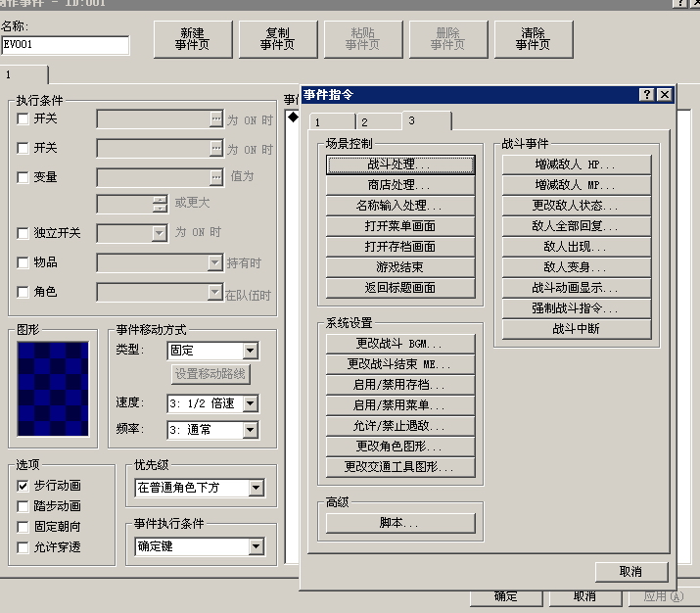Choose the 游戏结束 command
Viewport: 700px width, 613px height.
tap(400, 267)
